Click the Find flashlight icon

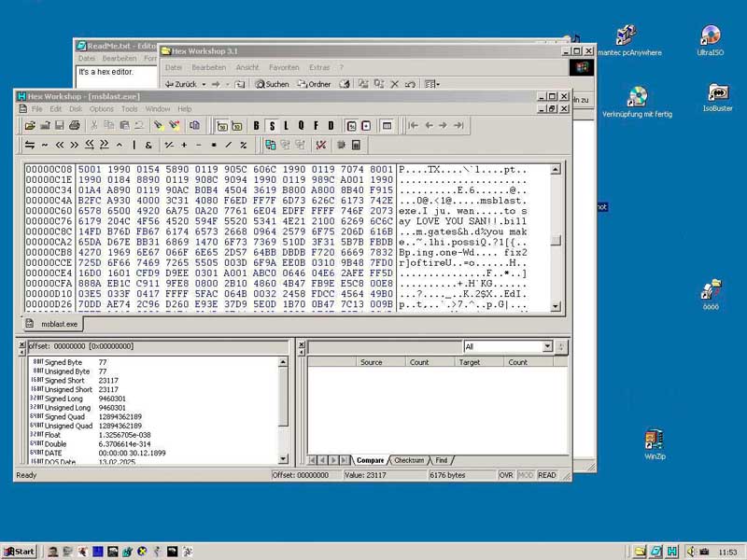(x=158, y=126)
